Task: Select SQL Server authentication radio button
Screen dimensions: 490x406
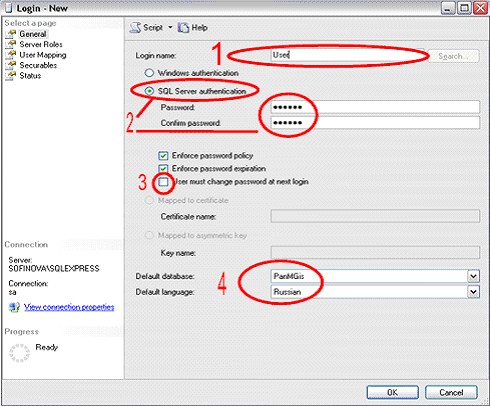Action: (149, 91)
